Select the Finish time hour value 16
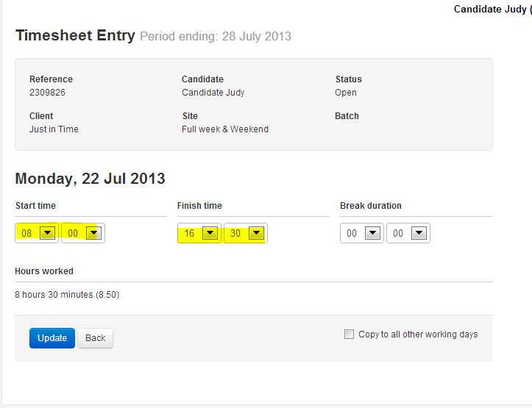This screenshot has height=408, width=532. [189, 233]
